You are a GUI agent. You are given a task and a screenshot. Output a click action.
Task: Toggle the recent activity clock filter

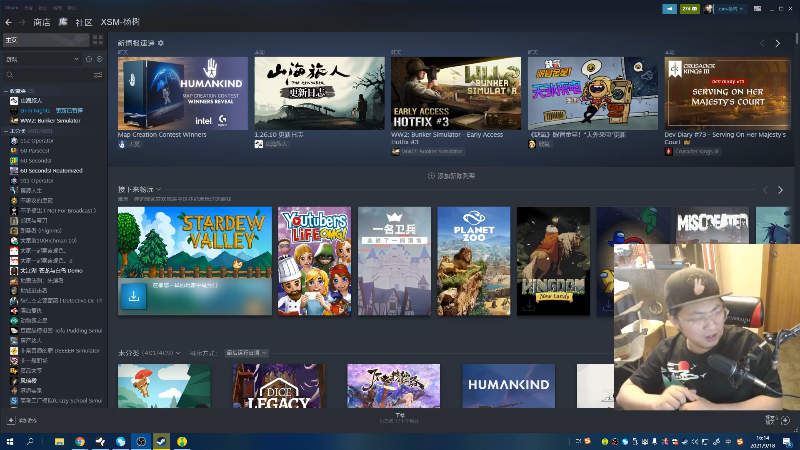click(x=89, y=59)
